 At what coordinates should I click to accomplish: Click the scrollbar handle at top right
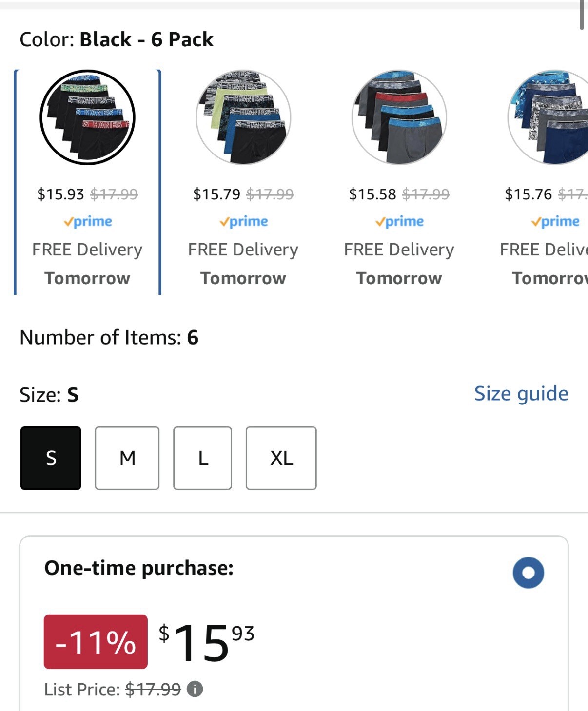582,15
